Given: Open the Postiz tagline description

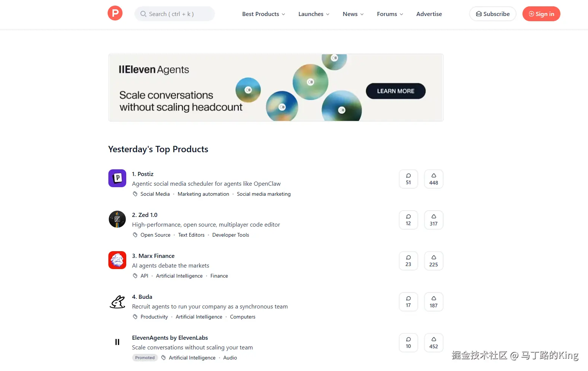Looking at the screenshot, I should tap(206, 183).
